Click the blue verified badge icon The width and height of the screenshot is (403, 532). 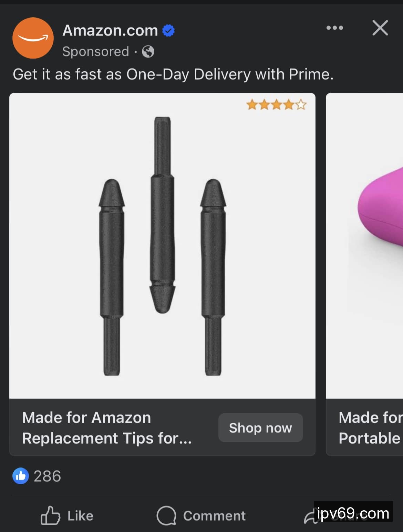(x=168, y=31)
